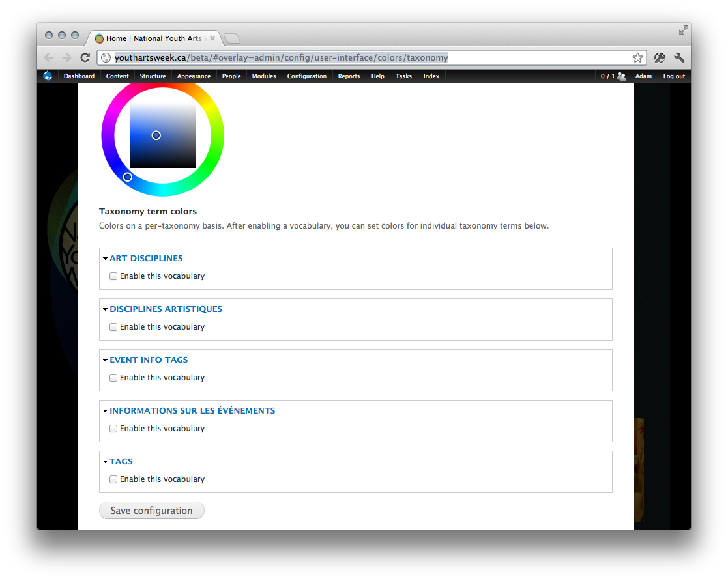Open the Adam user account link
This screenshot has height=581, width=728.
click(643, 76)
